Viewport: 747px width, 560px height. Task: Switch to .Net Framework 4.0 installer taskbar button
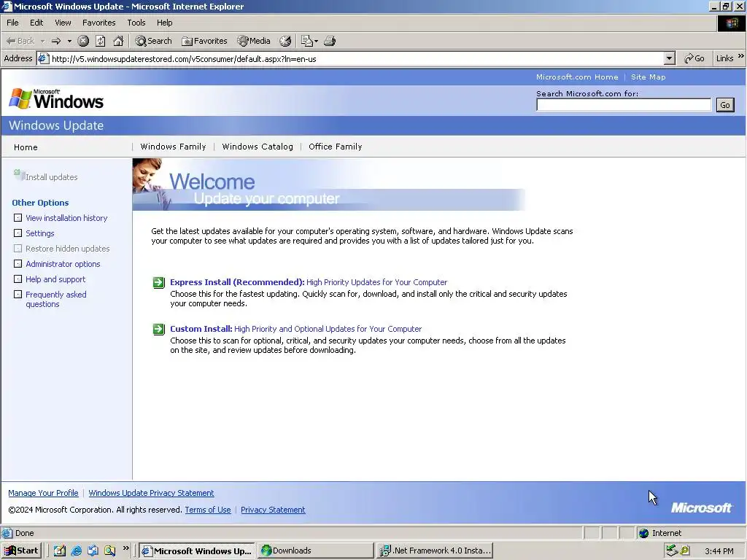[435, 551]
